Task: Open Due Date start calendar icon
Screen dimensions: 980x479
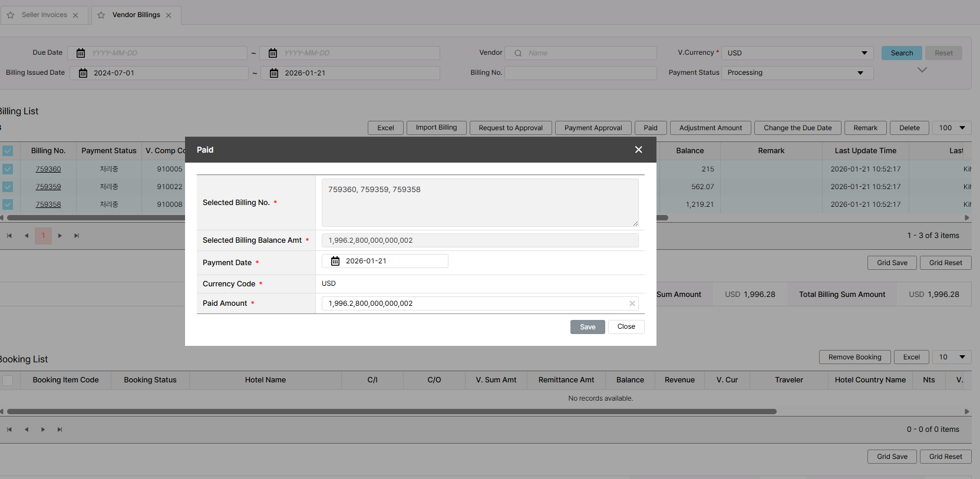Action: pos(81,53)
